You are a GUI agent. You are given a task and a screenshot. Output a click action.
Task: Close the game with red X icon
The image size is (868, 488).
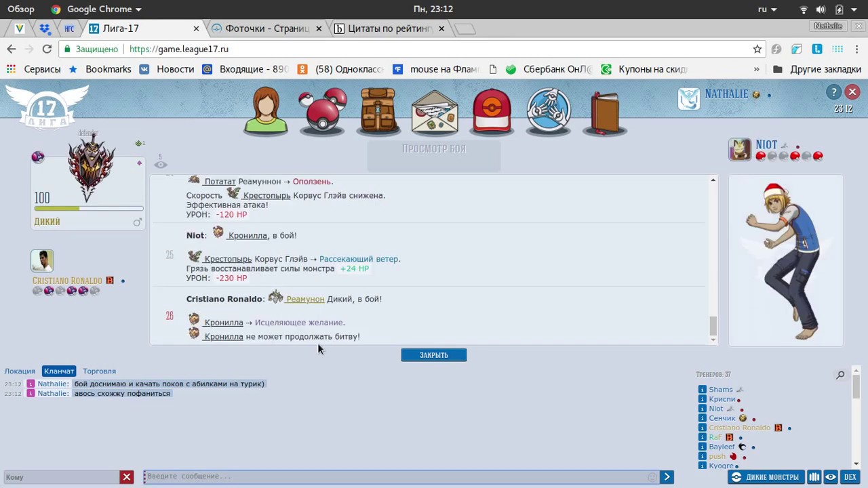click(x=852, y=92)
